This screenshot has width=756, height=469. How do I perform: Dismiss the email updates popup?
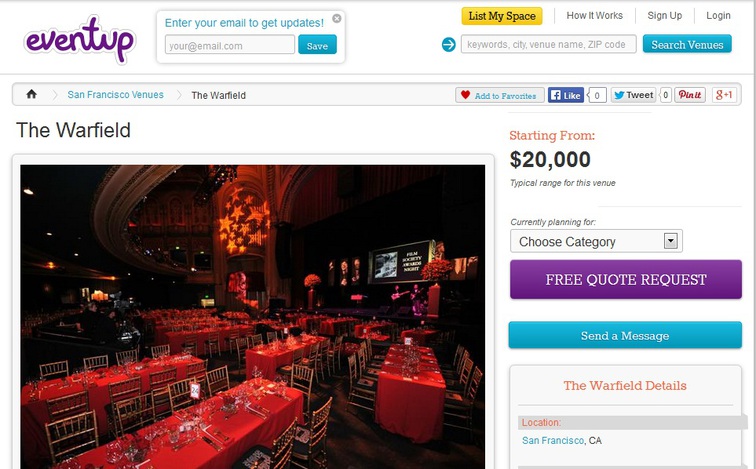point(337,18)
